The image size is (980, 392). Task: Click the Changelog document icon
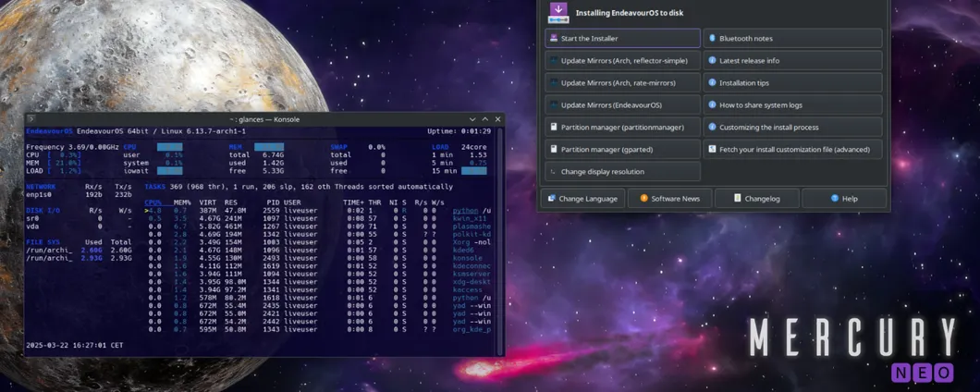[x=738, y=198]
